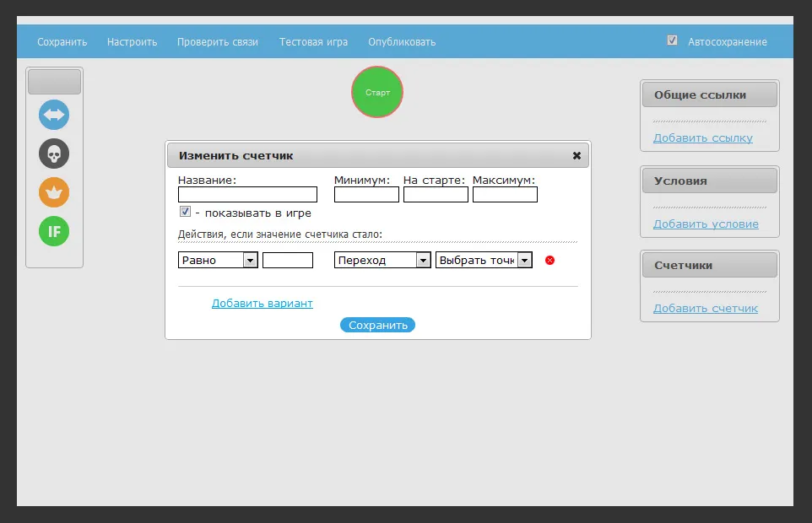Select the orange crown victory icon
This screenshot has height=523, width=812.
coord(54,192)
